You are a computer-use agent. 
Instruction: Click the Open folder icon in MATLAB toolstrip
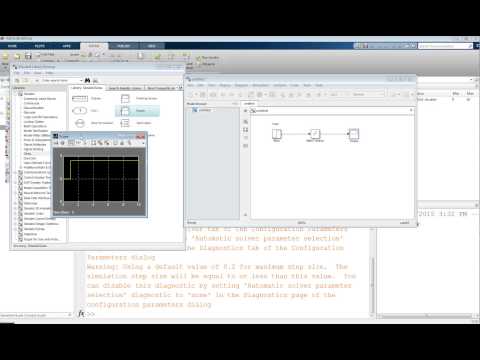coord(17,56)
